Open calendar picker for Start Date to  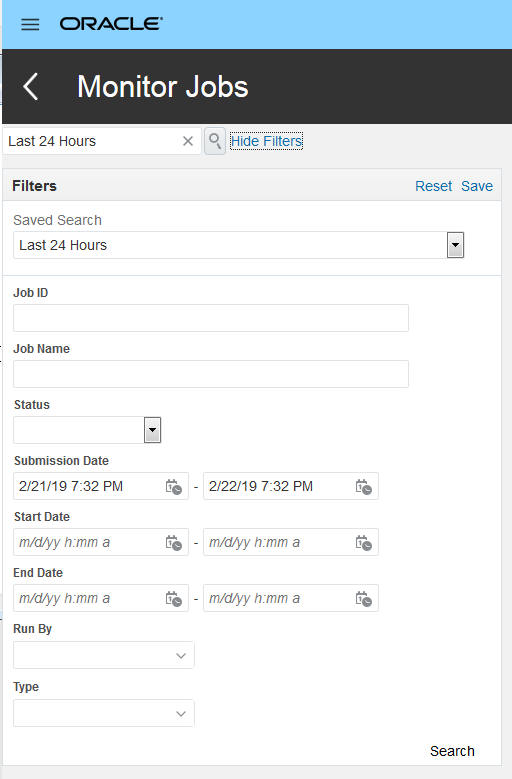coord(364,543)
